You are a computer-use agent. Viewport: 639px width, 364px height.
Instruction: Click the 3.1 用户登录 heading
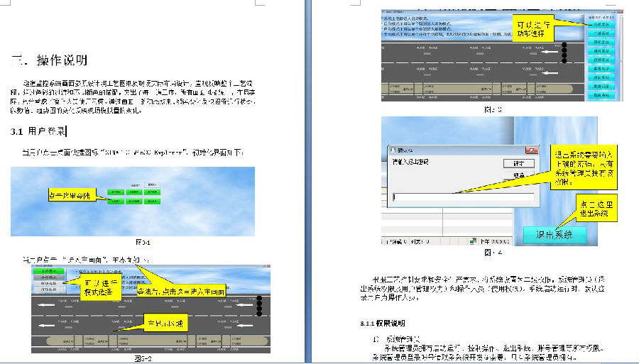coord(38,131)
